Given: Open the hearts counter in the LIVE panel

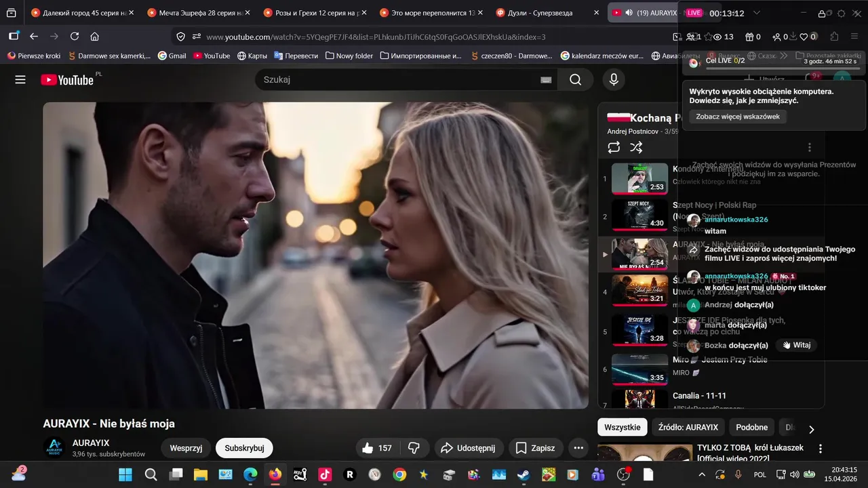Looking at the screenshot, I should pos(808,37).
